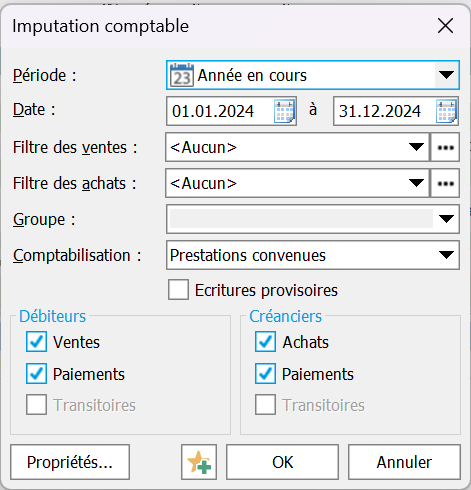Open sales filter ellipsis options
Image resolution: width=471 pixels, height=490 pixels.
(x=445, y=147)
